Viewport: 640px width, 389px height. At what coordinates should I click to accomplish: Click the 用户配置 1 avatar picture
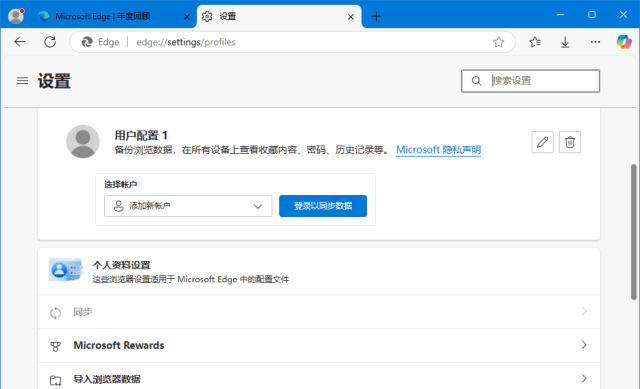click(x=83, y=141)
